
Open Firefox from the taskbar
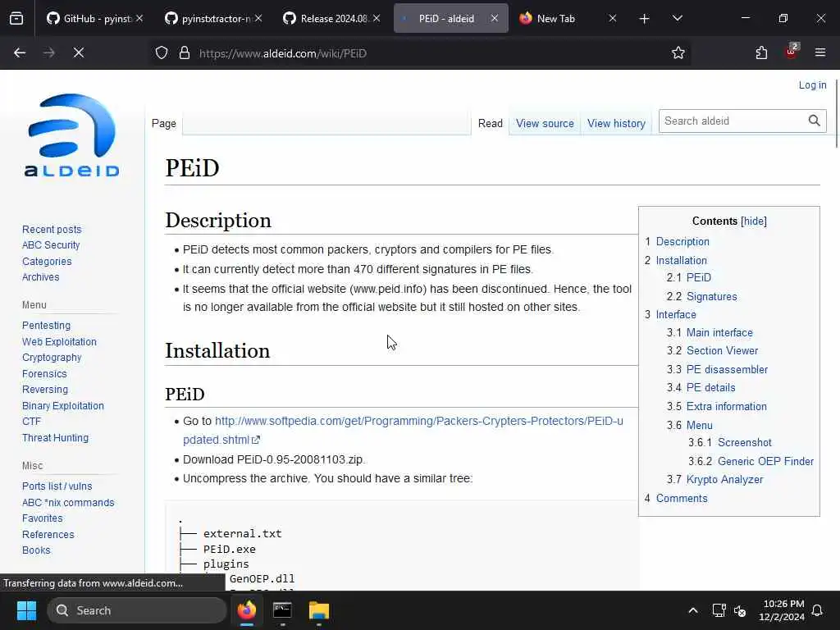pos(246,610)
